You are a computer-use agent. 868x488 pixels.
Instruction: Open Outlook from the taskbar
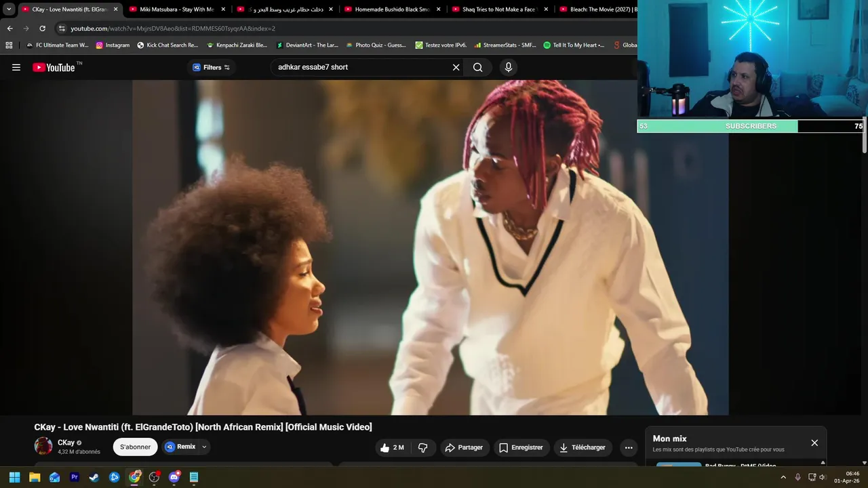point(54,477)
